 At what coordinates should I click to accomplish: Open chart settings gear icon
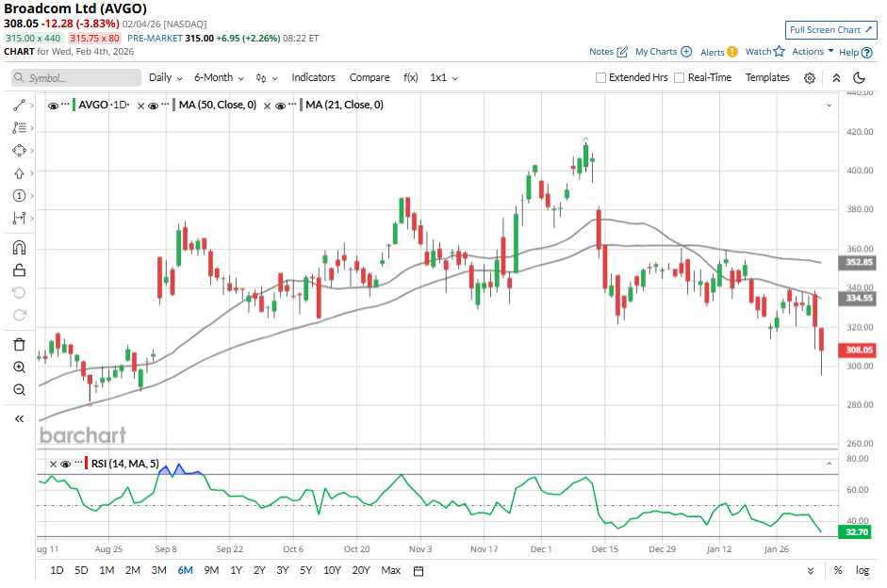[810, 78]
